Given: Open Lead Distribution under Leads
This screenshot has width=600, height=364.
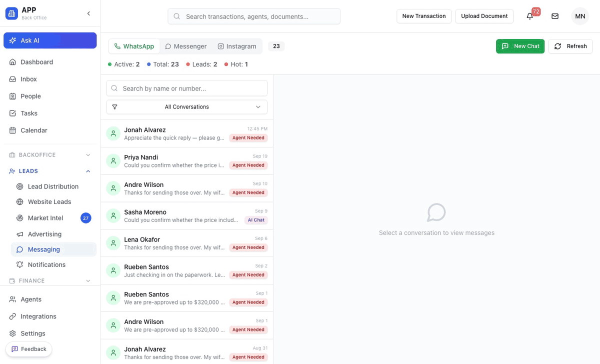Looking at the screenshot, I should pyautogui.click(x=53, y=186).
